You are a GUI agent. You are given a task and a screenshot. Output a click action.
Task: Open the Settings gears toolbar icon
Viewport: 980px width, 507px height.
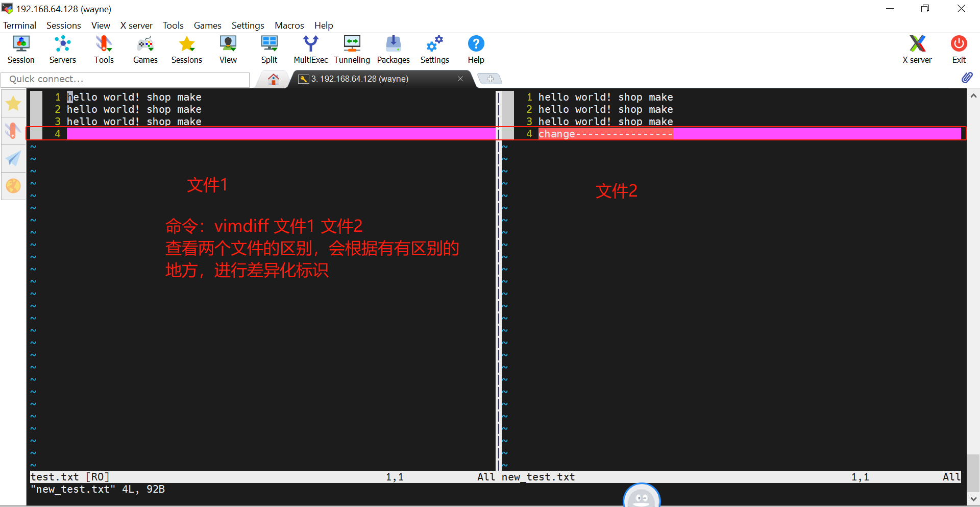435,50
